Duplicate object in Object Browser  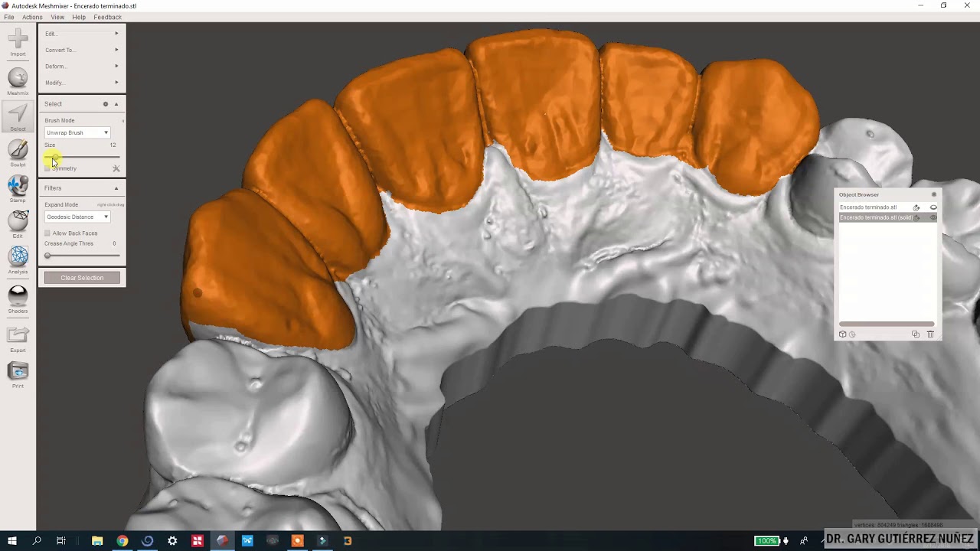pos(916,334)
